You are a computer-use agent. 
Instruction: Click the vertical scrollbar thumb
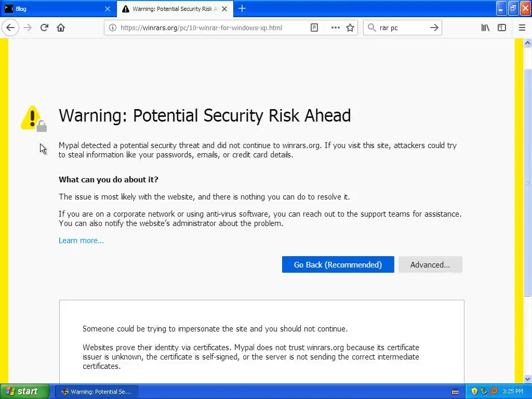click(528, 182)
